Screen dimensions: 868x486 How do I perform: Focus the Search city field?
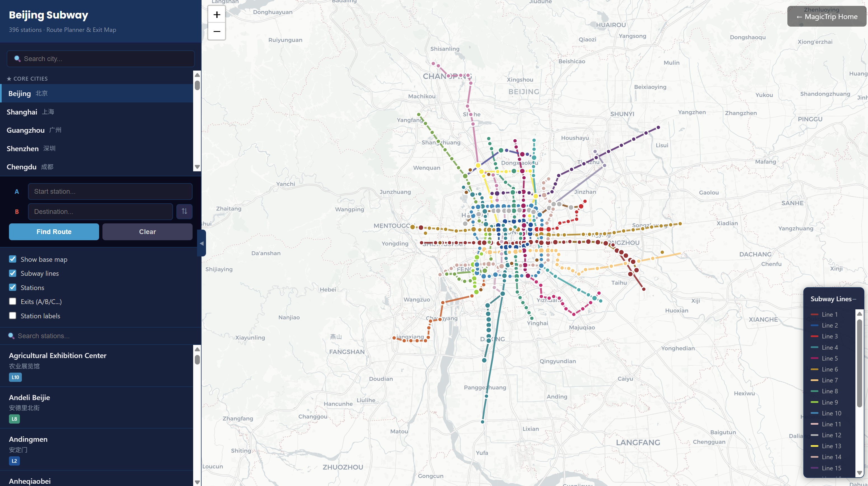click(x=100, y=59)
